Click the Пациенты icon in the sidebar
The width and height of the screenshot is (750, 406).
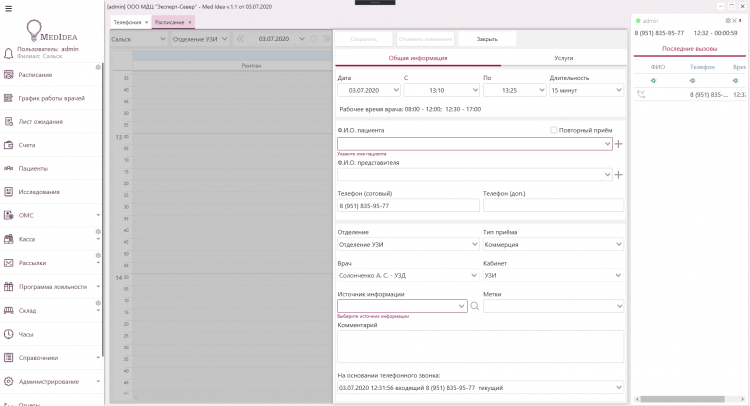(8, 168)
